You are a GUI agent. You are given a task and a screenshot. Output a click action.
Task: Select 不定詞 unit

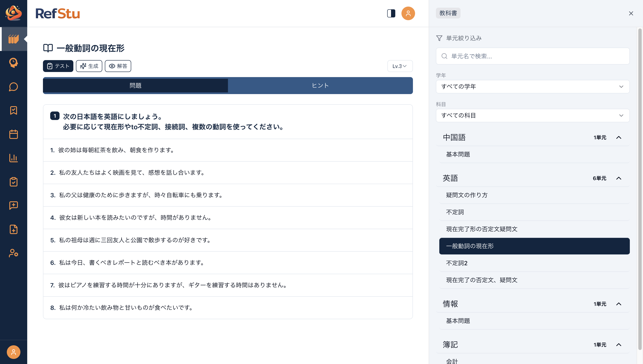click(x=534, y=212)
